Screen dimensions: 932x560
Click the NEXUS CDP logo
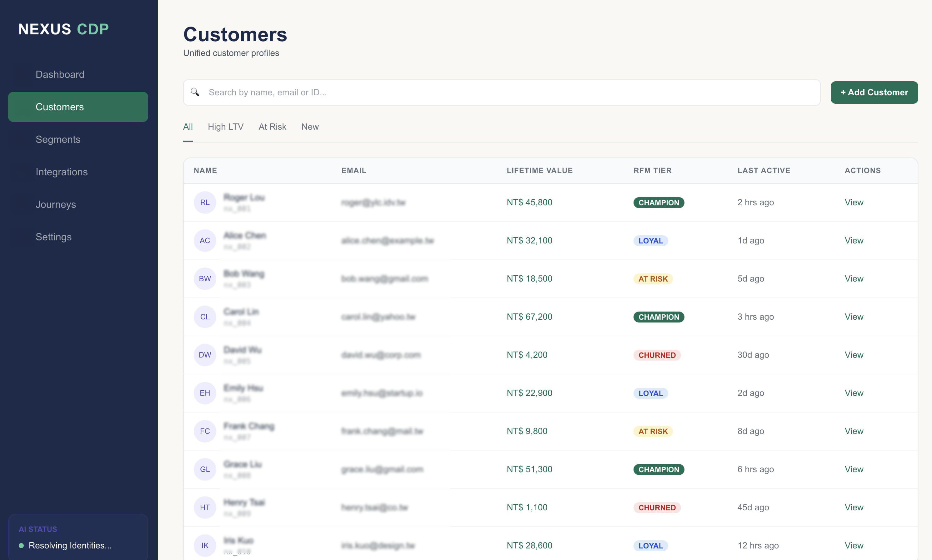(63, 29)
